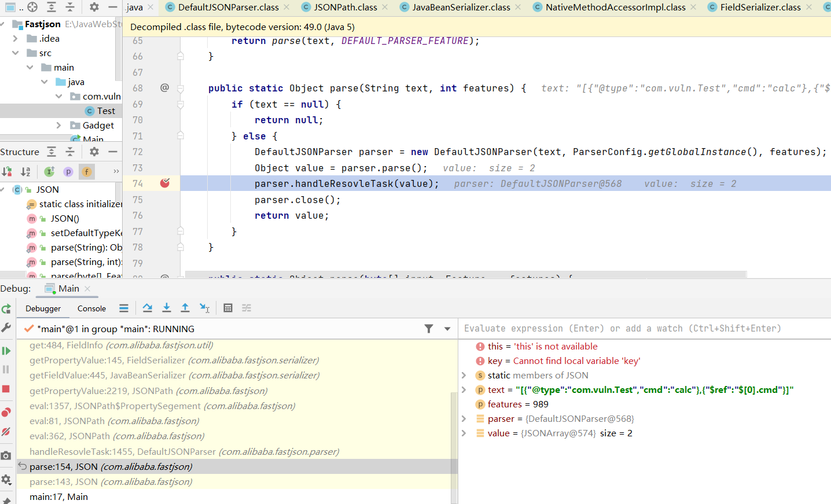Stop the debug session
This screenshot has width=831, height=504.
pos(6,389)
